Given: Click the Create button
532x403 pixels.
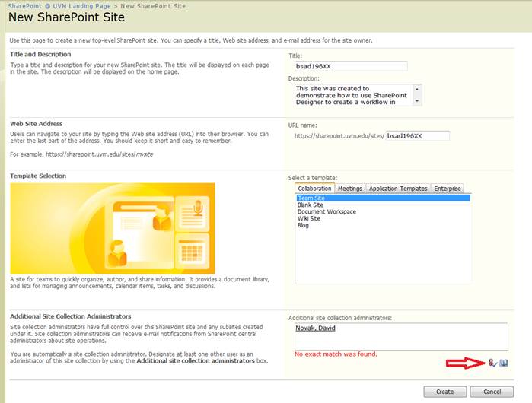Looking at the screenshot, I should point(444,392).
